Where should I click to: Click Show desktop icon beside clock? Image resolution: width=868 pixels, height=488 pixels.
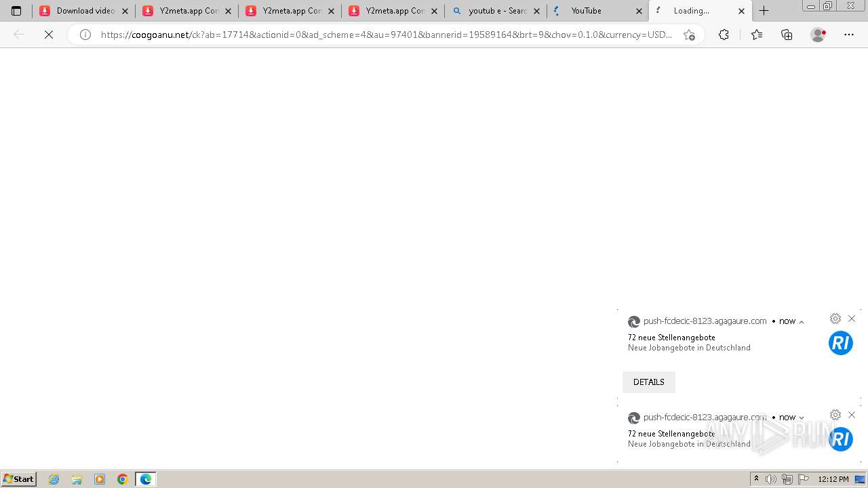pyautogui.click(x=860, y=479)
